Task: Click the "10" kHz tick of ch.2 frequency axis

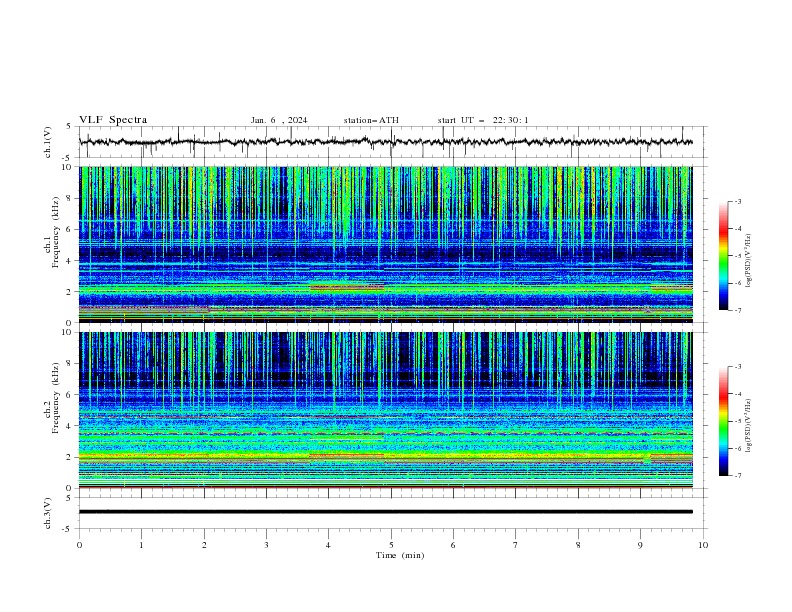Action: click(x=68, y=333)
